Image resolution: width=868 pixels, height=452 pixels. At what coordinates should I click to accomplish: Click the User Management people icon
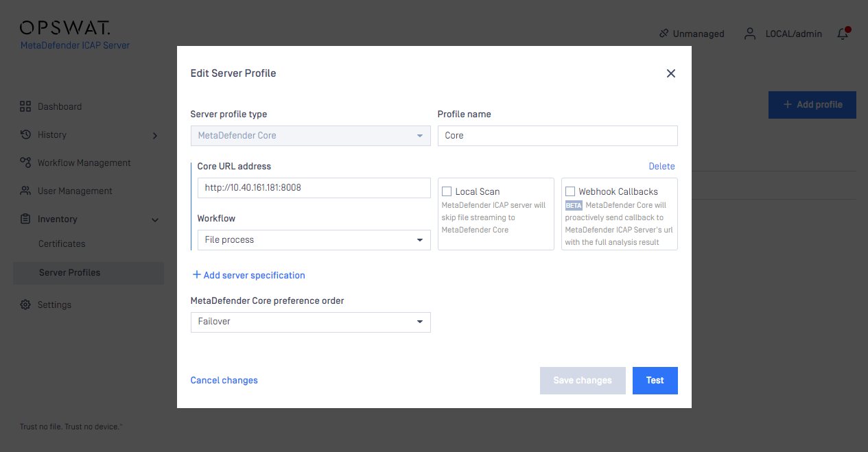point(25,191)
